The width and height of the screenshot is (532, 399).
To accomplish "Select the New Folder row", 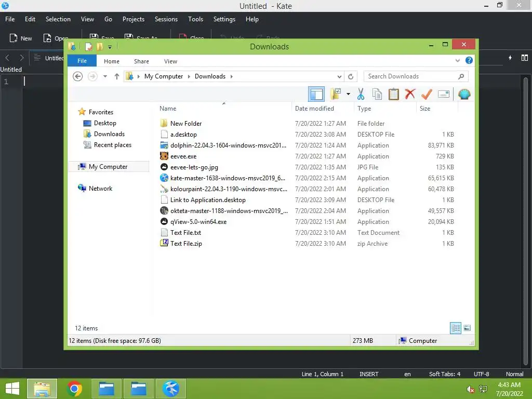I will click(x=307, y=124).
